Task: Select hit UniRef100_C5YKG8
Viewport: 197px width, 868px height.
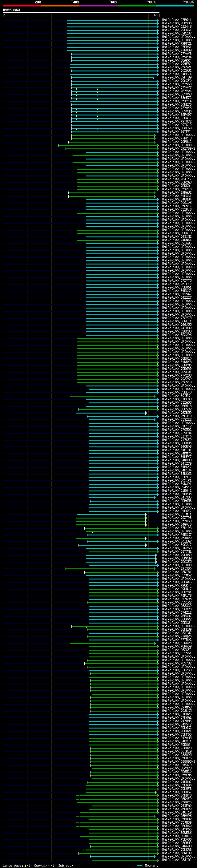Action: tap(177, 521)
